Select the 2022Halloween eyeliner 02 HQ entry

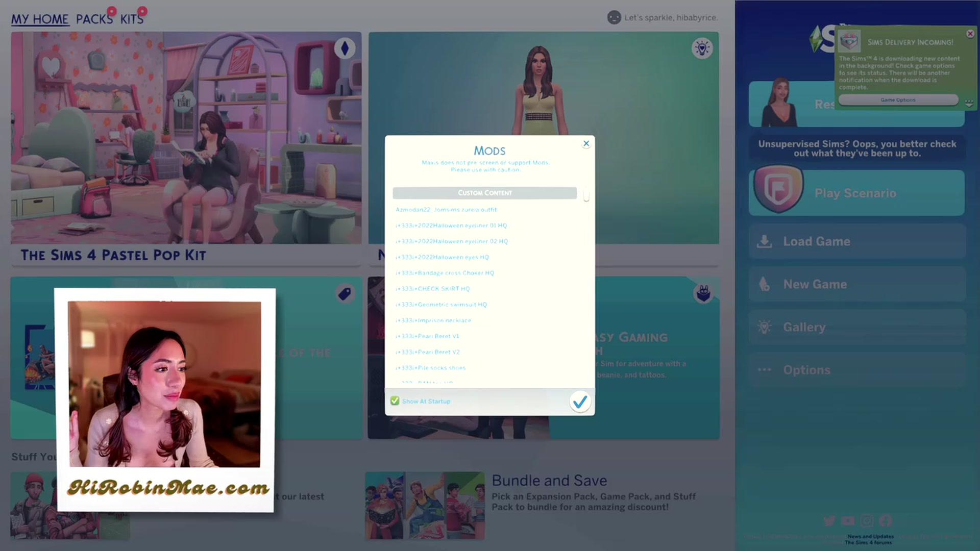pyautogui.click(x=452, y=241)
